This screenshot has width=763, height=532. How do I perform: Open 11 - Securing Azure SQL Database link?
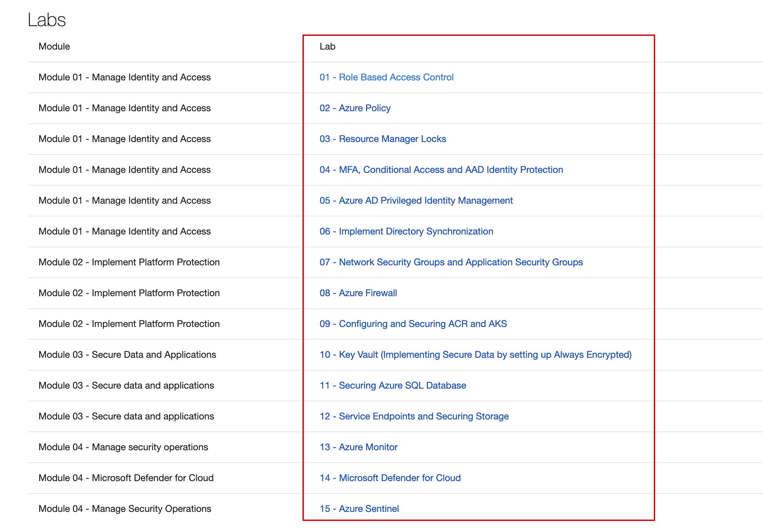(393, 385)
